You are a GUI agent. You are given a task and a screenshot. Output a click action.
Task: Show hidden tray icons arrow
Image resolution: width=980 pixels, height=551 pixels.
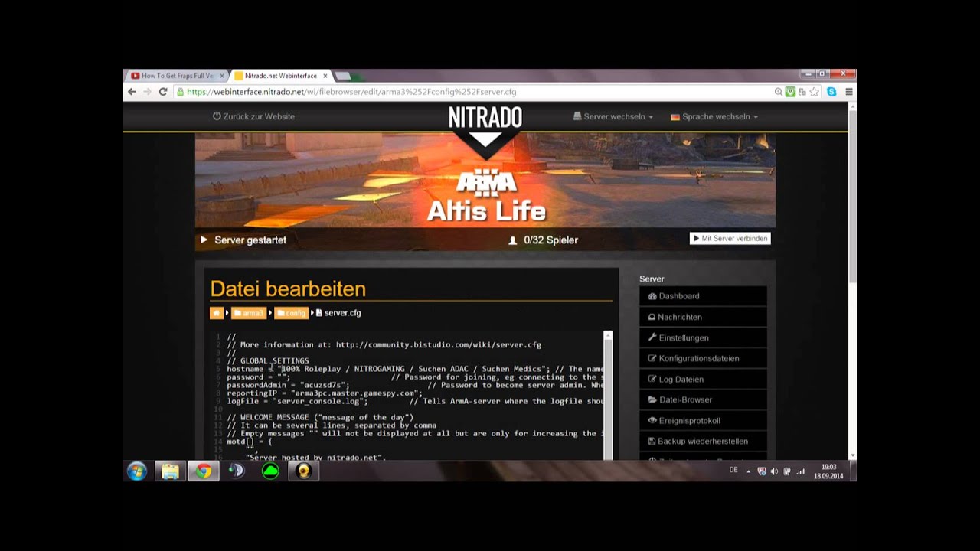(x=749, y=471)
